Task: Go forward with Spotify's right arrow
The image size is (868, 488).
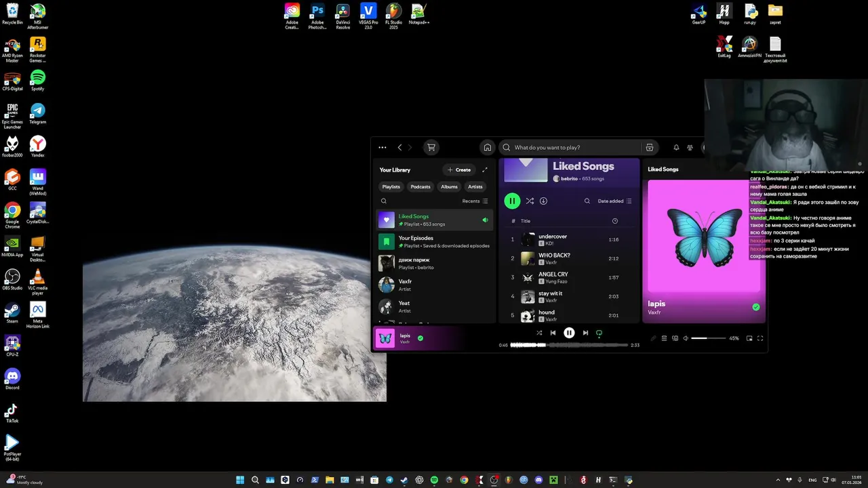Action: [x=410, y=147]
